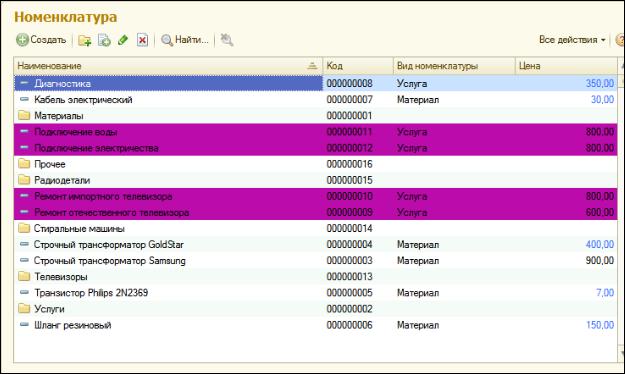The image size is (625, 374).
Task: Select Подключение воды row
Action: pos(315,132)
